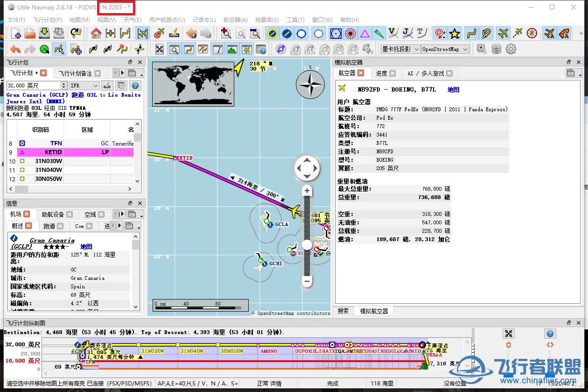Open the 飞行计划(P) menu
The image size is (588, 392).
click(x=47, y=20)
